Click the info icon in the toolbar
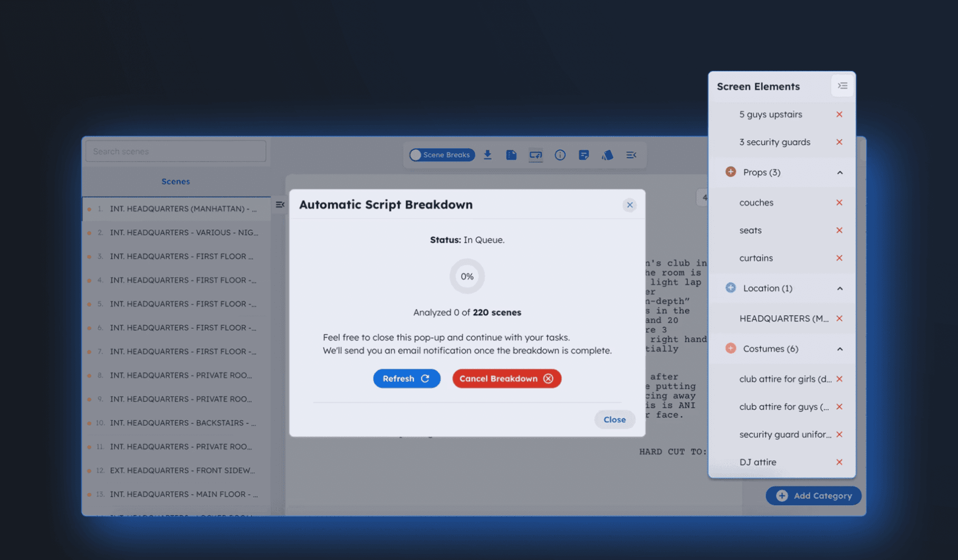This screenshot has height=560, width=958. [x=560, y=155]
